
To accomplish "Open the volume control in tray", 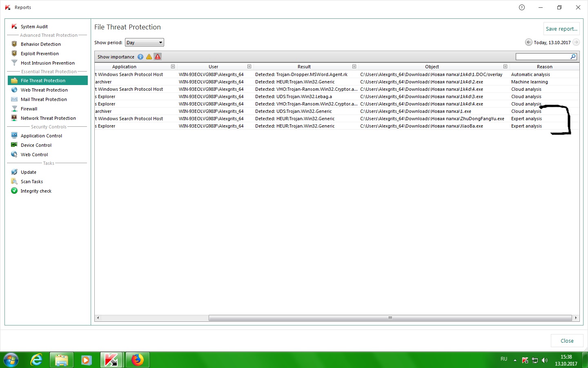I will click(x=545, y=360).
